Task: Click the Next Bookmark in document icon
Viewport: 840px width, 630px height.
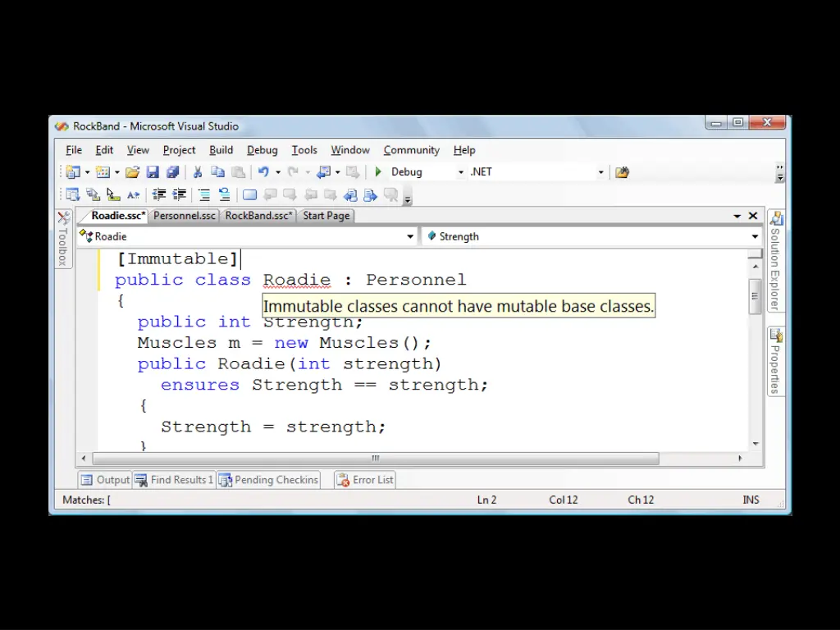Action: coord(370,195)
